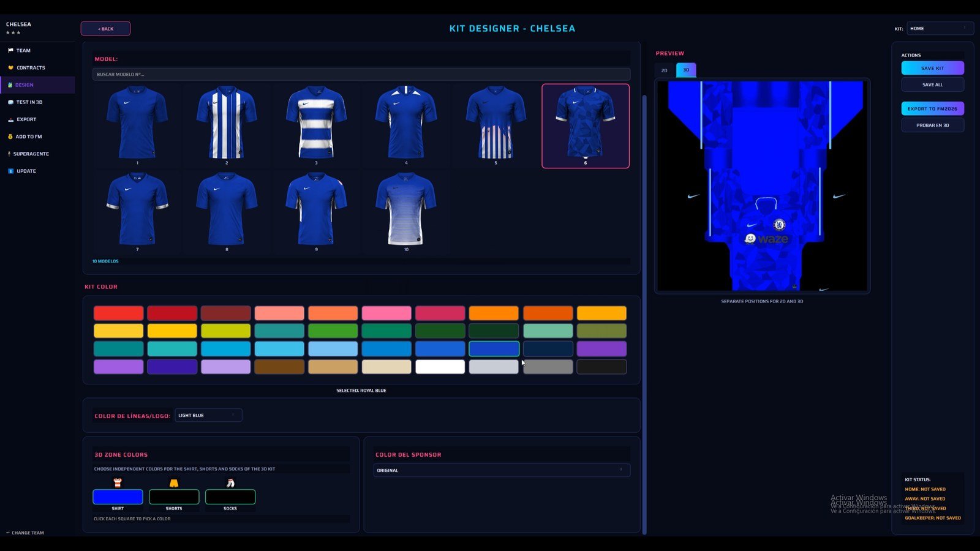The image size is (980, 551).
Task: Select shirt model 5 with lower stripes
Action: [496, 126]
